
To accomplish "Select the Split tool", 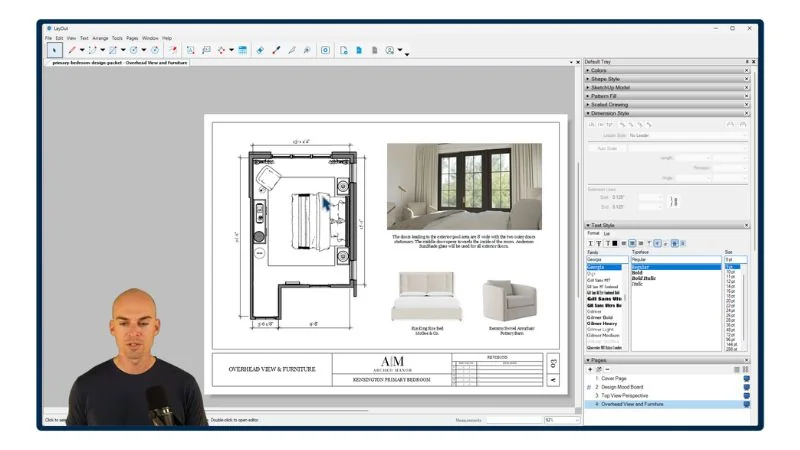I will tap(291, 50).
